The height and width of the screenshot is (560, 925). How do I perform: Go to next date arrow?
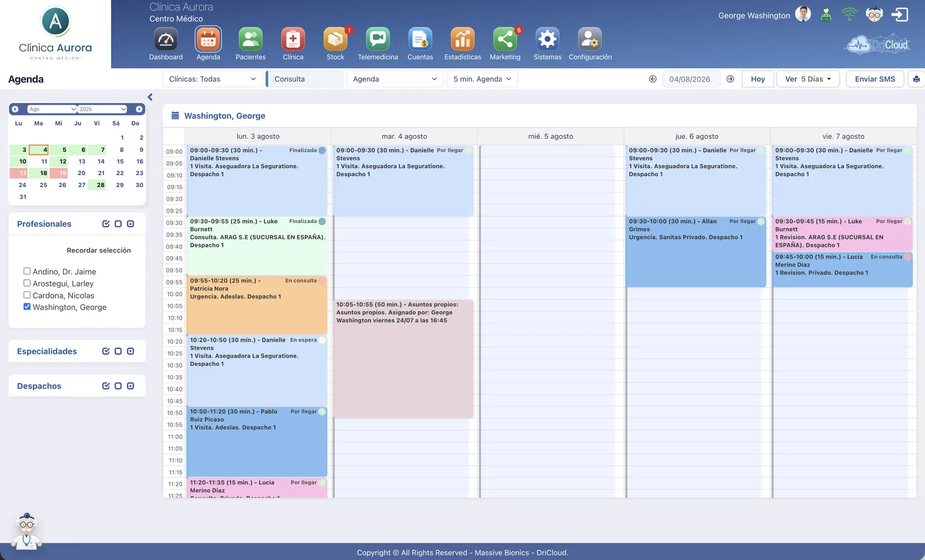point(730,79)
